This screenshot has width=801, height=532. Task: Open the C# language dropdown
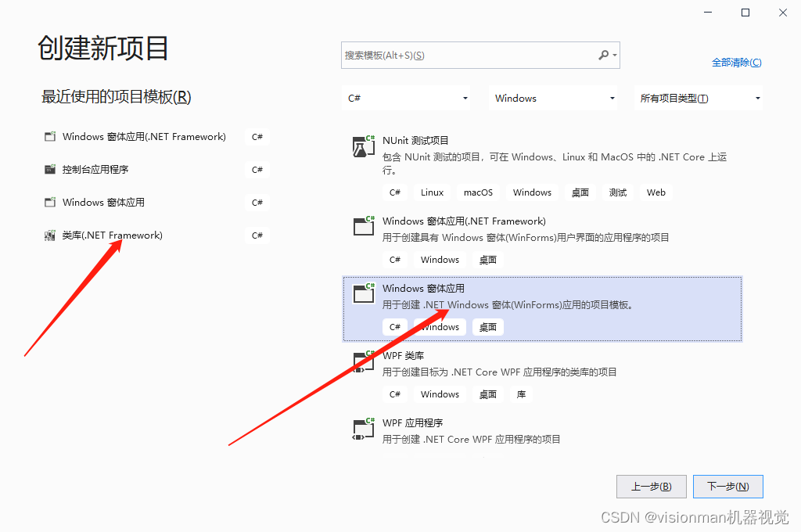coord(407,98)
